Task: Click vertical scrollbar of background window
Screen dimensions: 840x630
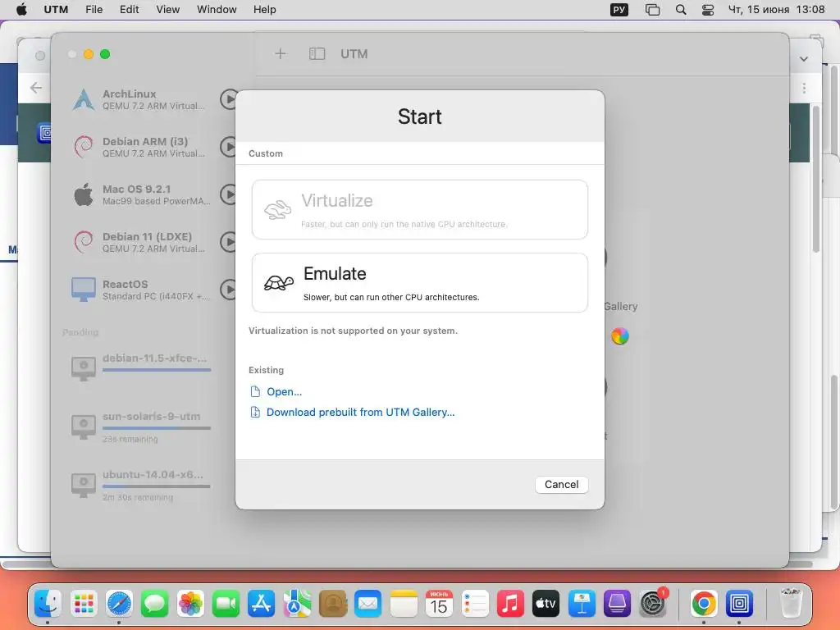Action: [x=816, y=180]
